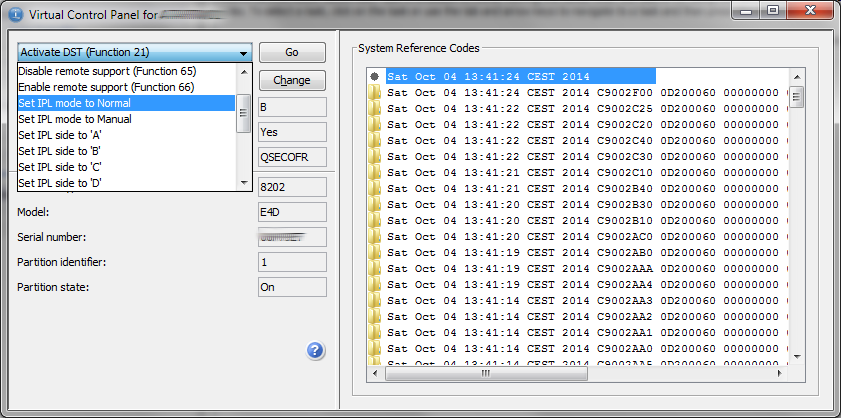Click folder icon for SRC C9002AAA
This screenshot has height=418, width=841.
tap(374, 268)
